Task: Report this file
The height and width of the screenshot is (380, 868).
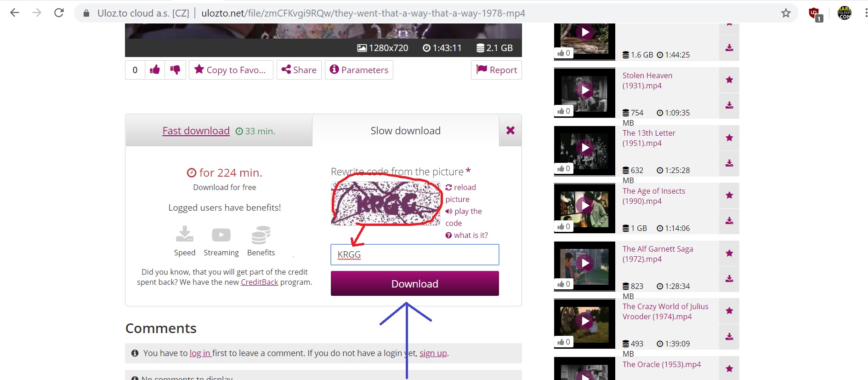Action: point(496,70)
